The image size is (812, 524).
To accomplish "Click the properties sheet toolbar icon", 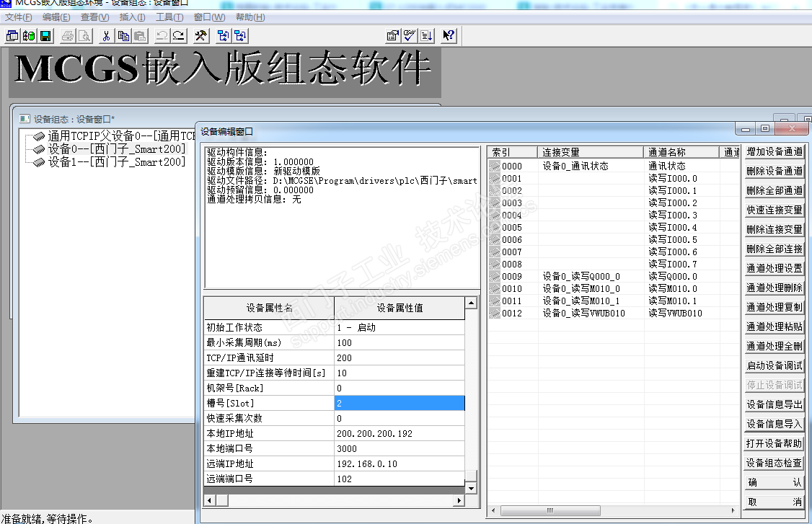I will (393, 36).
